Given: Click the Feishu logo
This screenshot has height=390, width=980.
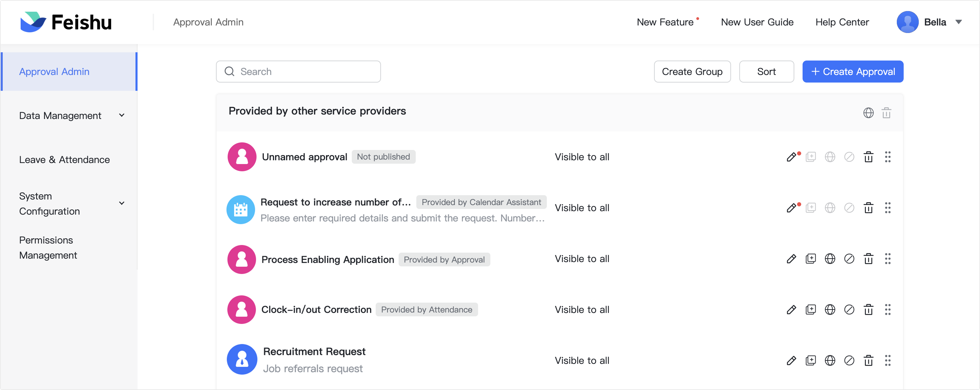Looking at the screenshot, I should (x=65, y=22).
